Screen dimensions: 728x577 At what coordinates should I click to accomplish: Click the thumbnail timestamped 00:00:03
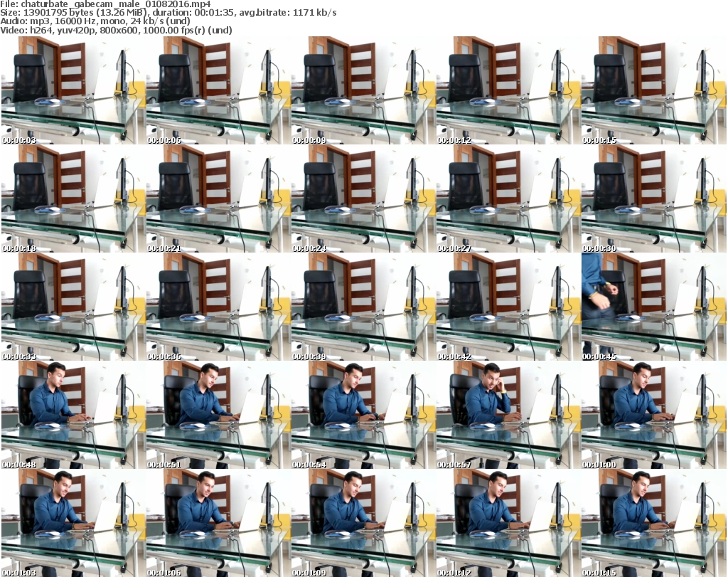click(x=73, y=90)
